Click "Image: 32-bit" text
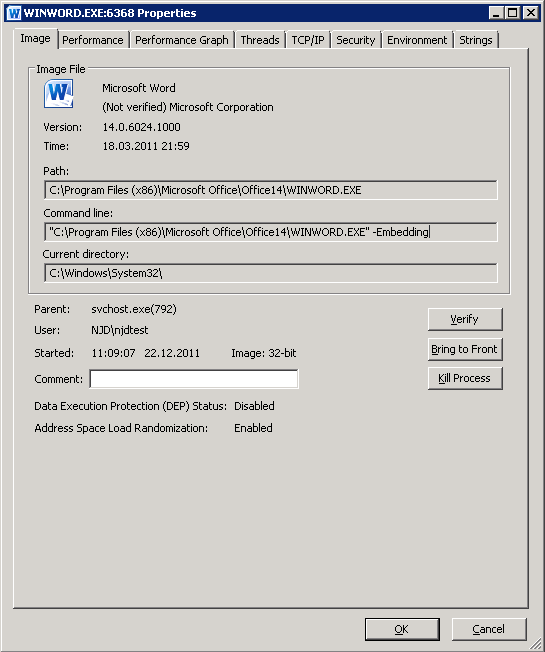This screenshot has height=652, width=545. (x=264, y=353)
